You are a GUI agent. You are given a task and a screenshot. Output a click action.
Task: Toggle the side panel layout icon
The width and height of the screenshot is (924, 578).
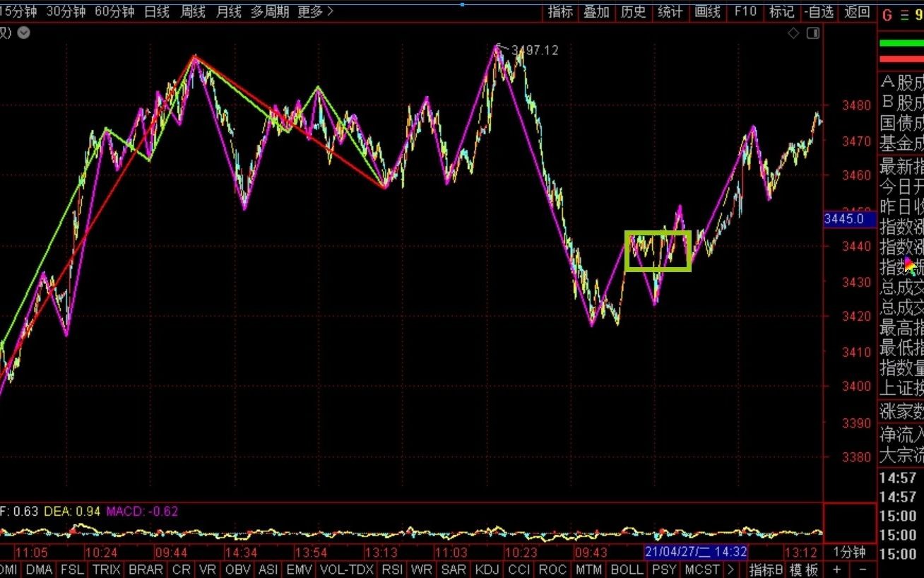coord(813,33)
